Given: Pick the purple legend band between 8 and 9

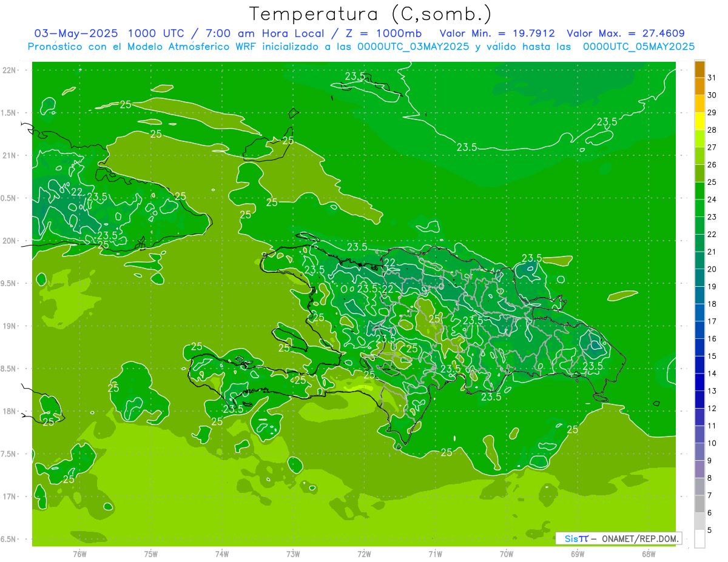Looking at the screenshot, I should click(x=699, y=469).
